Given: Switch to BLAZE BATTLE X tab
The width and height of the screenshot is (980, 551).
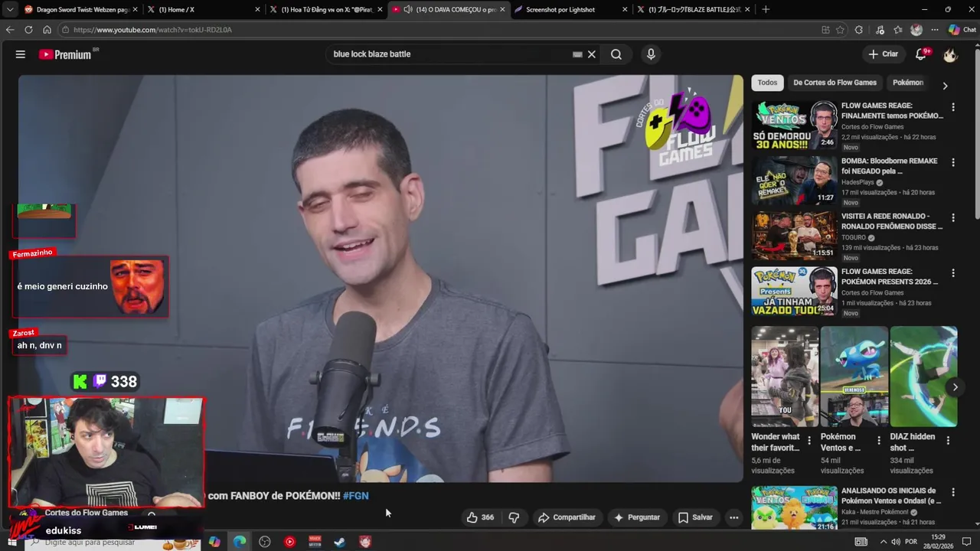Looking at the screenshot, I should [695, 9].
